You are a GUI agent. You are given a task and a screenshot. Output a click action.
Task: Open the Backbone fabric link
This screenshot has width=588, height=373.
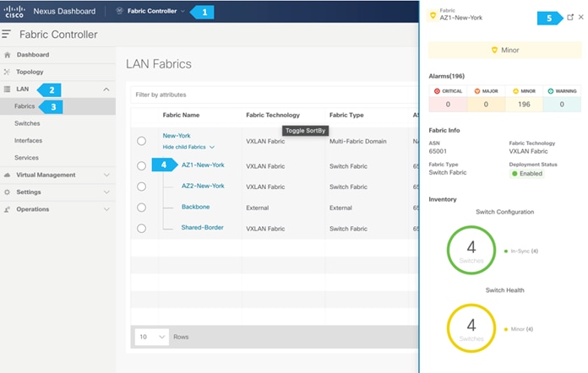(195, 207)
